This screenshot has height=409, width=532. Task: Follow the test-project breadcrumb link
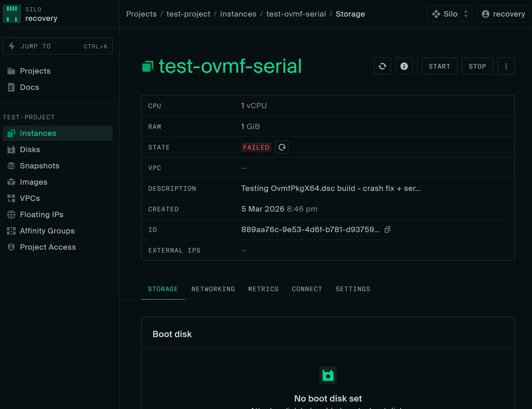tap(188, 14)
